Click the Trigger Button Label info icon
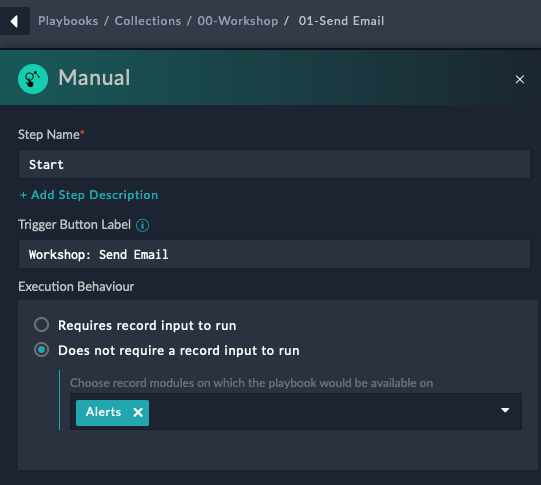Screen dimensions: 541x485 click(x=142, y=225)
